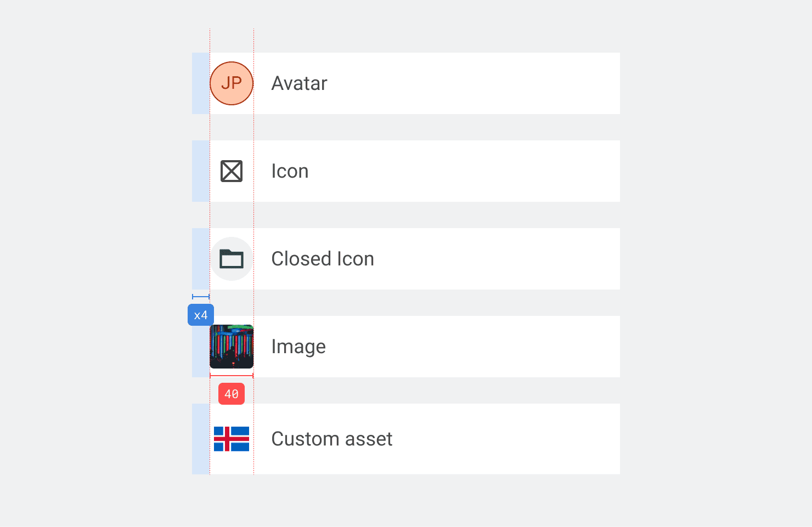Click the Iceland flag custom asset
The image size is (812, 527).
[x=232, y=439]
